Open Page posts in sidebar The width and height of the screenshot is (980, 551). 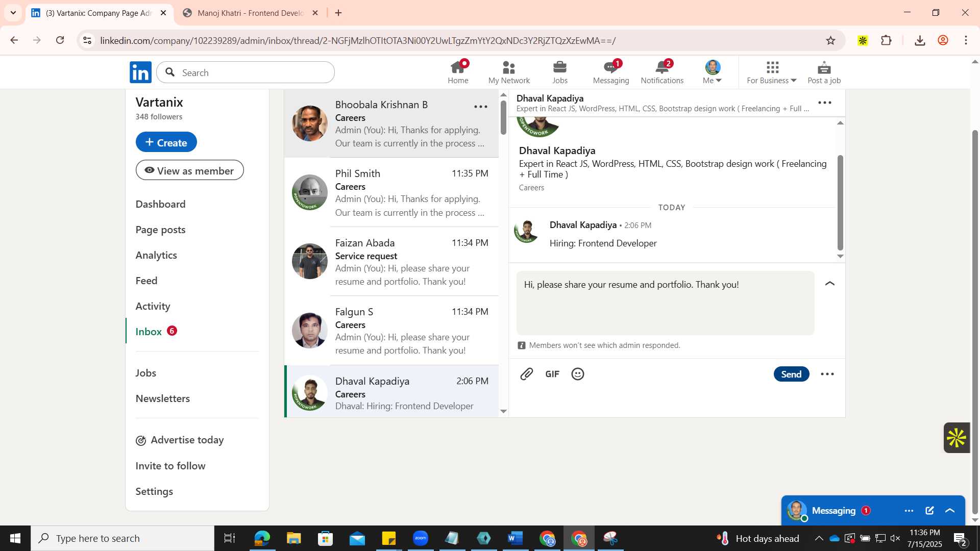[x=160, y=230]
